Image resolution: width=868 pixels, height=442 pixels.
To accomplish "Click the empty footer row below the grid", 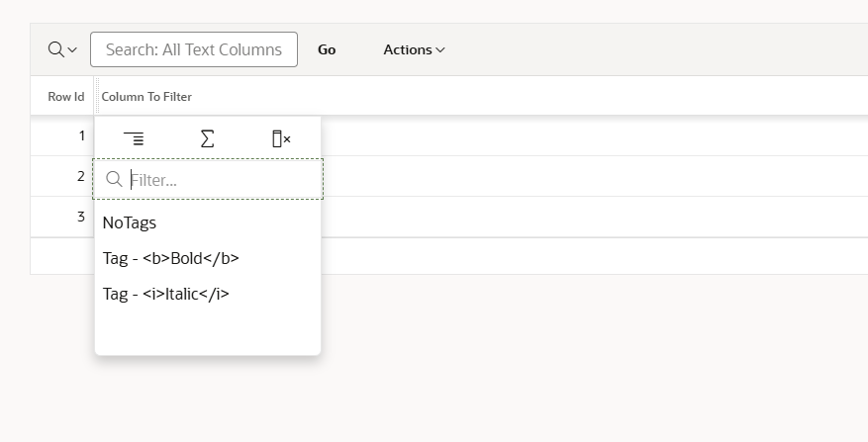I will (x=594, y=256).
